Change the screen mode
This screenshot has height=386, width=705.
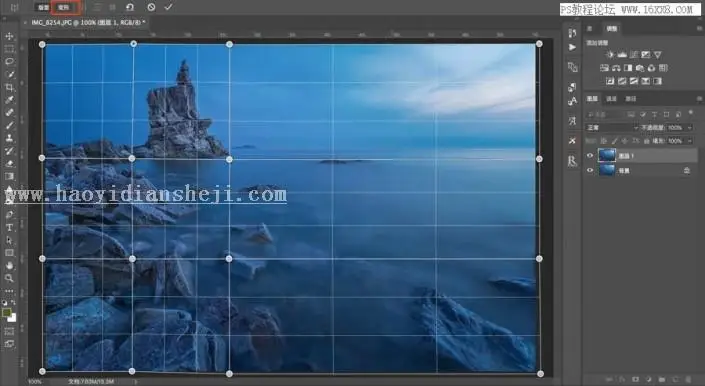click(x=9, y=344)
